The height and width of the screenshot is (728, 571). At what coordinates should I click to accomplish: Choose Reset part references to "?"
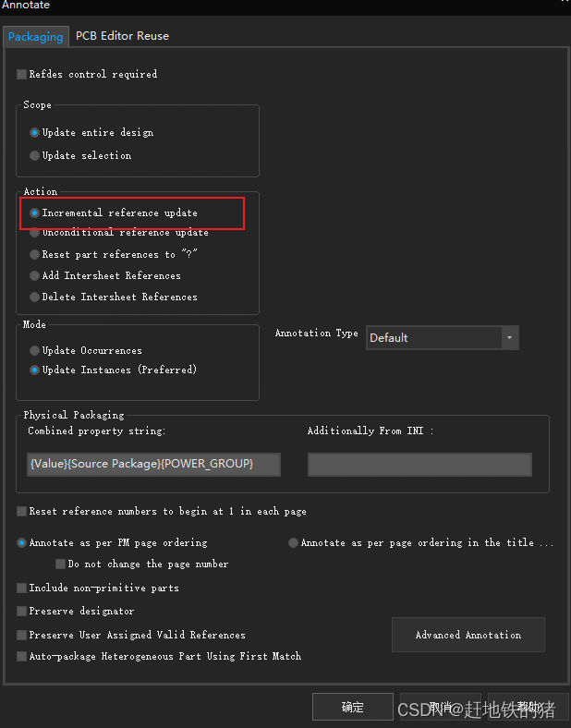(34, 254)
